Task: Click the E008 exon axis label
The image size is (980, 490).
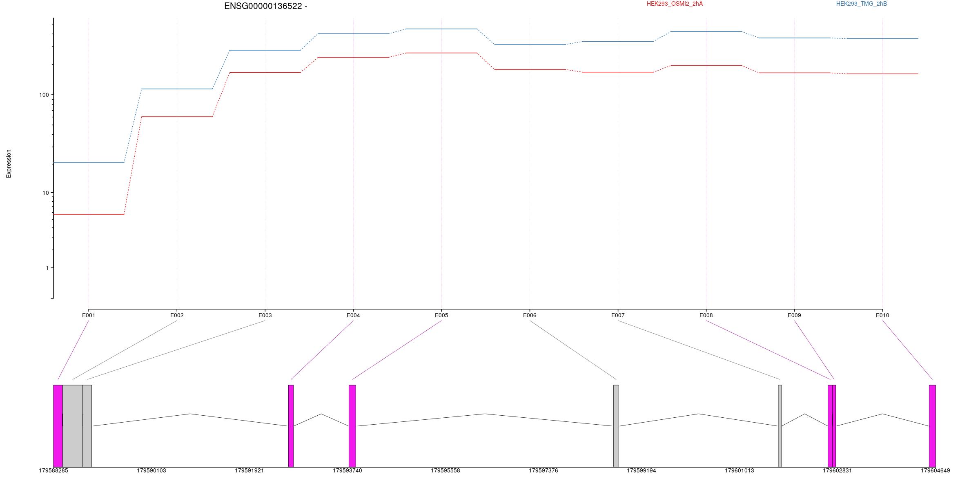Action: click(x=706, y=315)
